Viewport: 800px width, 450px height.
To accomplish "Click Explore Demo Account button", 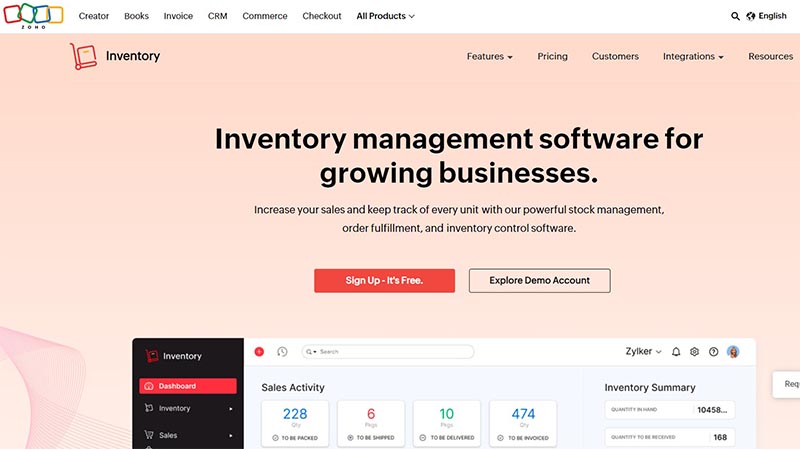I will [539, 281].
